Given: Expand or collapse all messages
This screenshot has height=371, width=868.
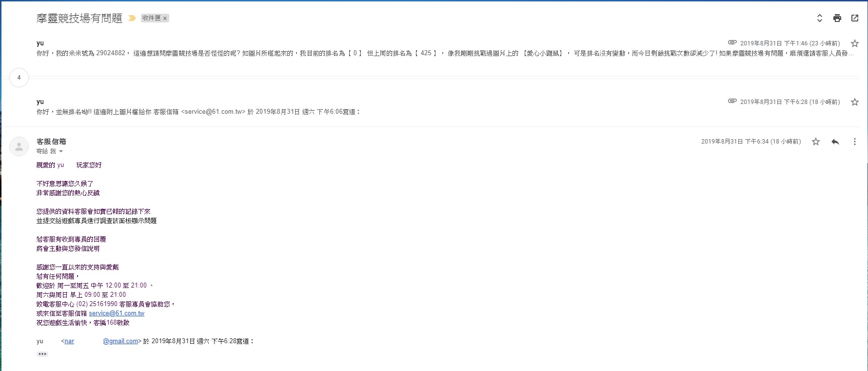Looking at the screenshot, I should pos(820,18).
